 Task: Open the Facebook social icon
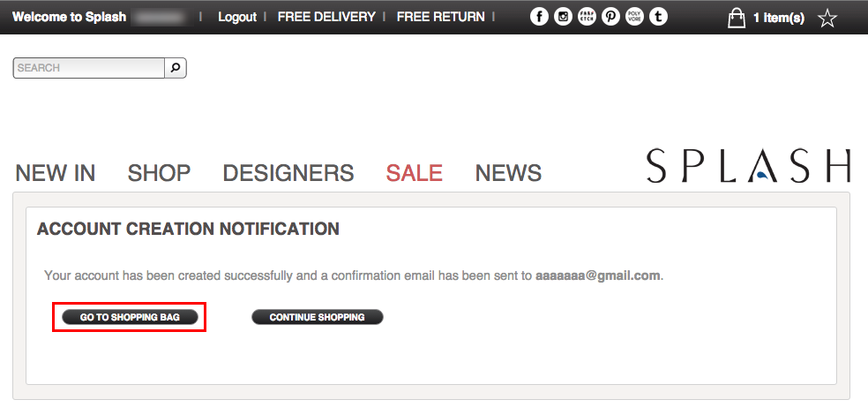click(539, 17)
